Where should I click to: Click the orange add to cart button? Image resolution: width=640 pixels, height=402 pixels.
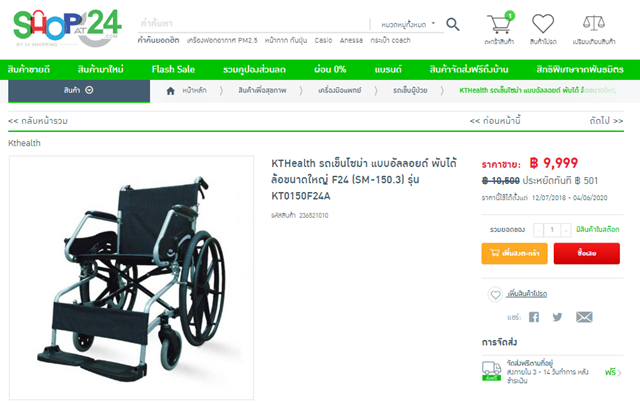pos(514,253)
